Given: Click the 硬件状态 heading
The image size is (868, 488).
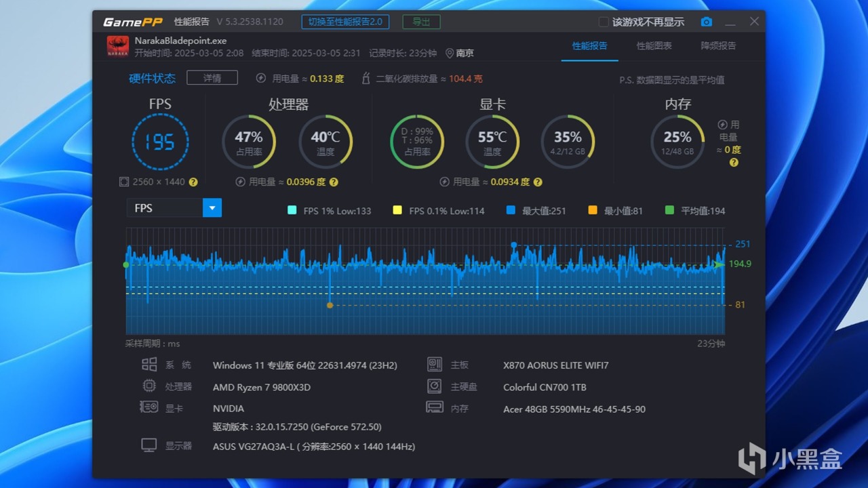Looking at the screenshot, I should tap(153, 78).
